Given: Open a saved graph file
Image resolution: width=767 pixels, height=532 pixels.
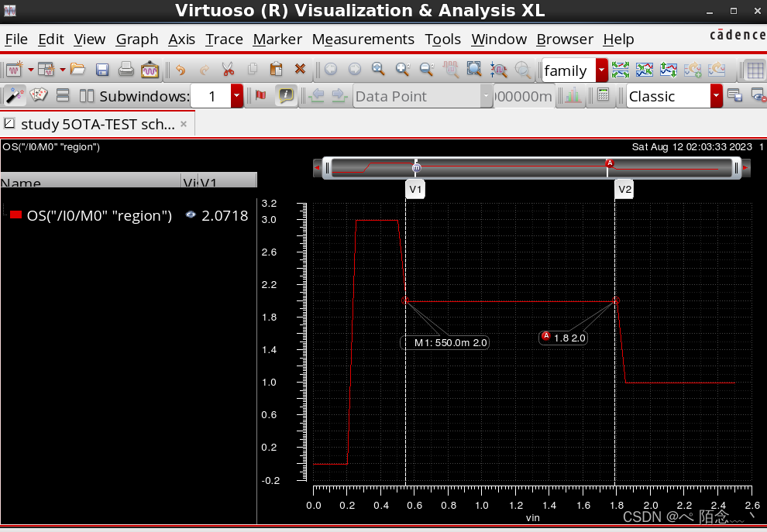Looking at the screenshot, I should [x=77, y=70].
